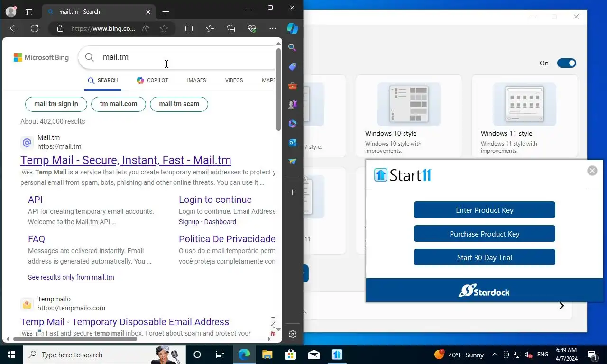Turn off Start11 On toggle switch
Viewport: 607px width, 364px height.
(x=567, y=63)
